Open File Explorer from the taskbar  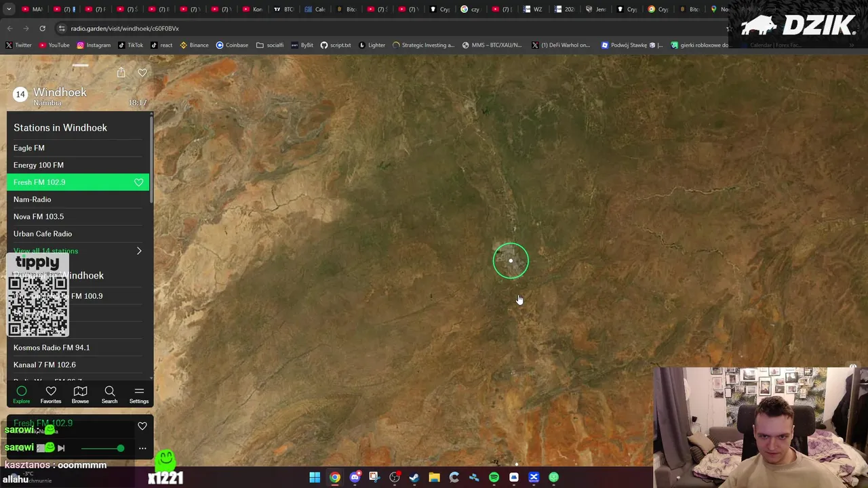click(x=434, y=477)
